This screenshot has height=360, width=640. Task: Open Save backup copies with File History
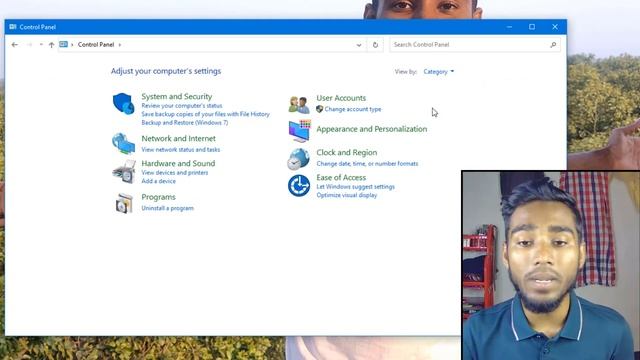[205, 114]
